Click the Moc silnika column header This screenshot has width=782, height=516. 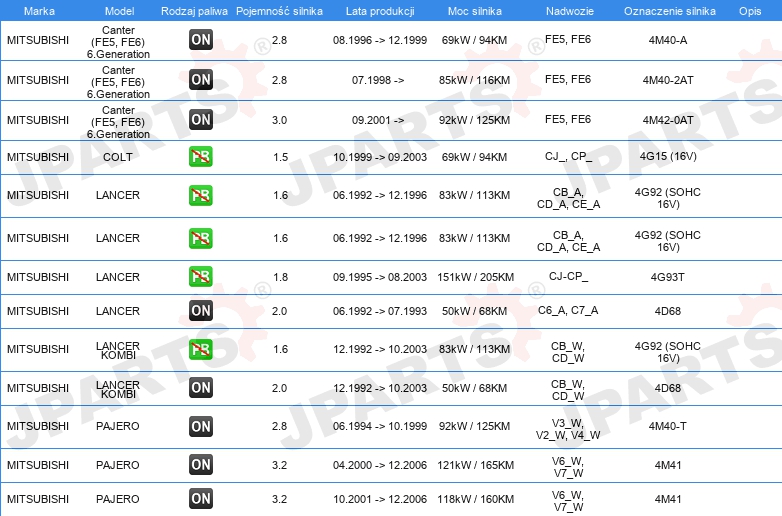click(x=475, y=11)
